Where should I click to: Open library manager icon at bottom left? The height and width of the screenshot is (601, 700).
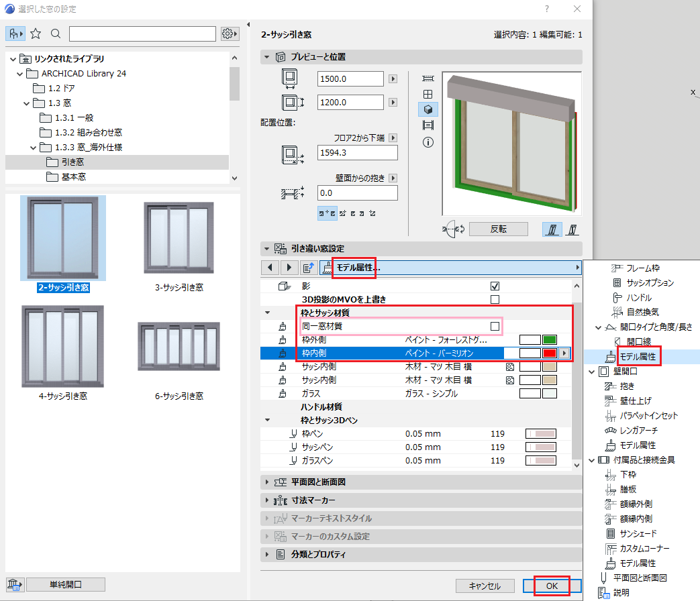[x=15, y=584]
